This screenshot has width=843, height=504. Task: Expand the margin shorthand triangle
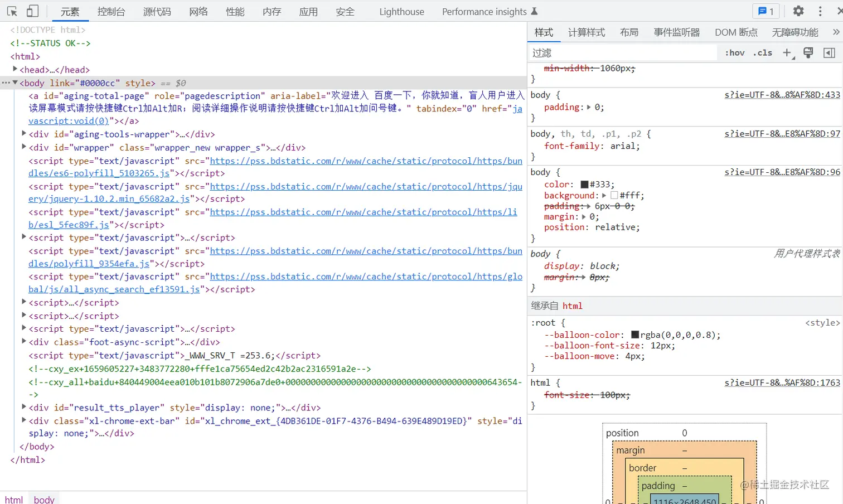click(584, 216)
